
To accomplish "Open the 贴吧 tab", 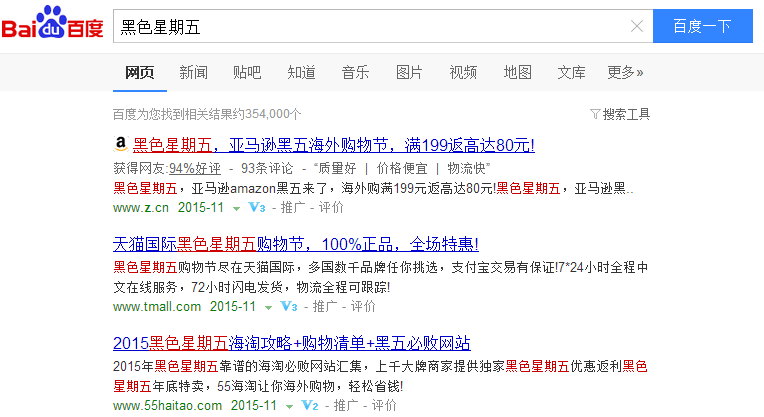I will click(x=247, y=73).
